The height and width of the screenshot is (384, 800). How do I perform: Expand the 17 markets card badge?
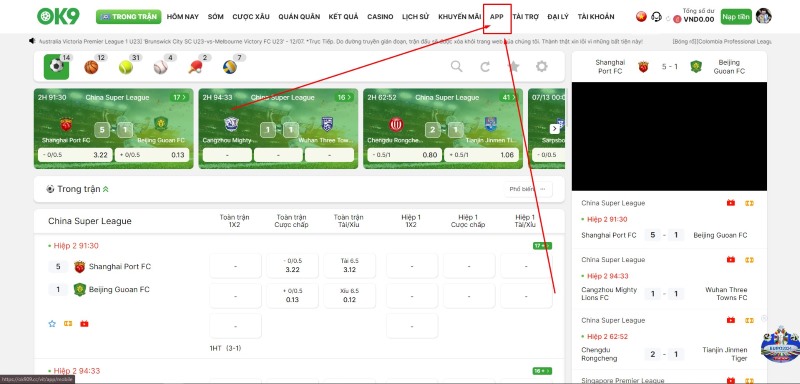click(x=180, y=97)
